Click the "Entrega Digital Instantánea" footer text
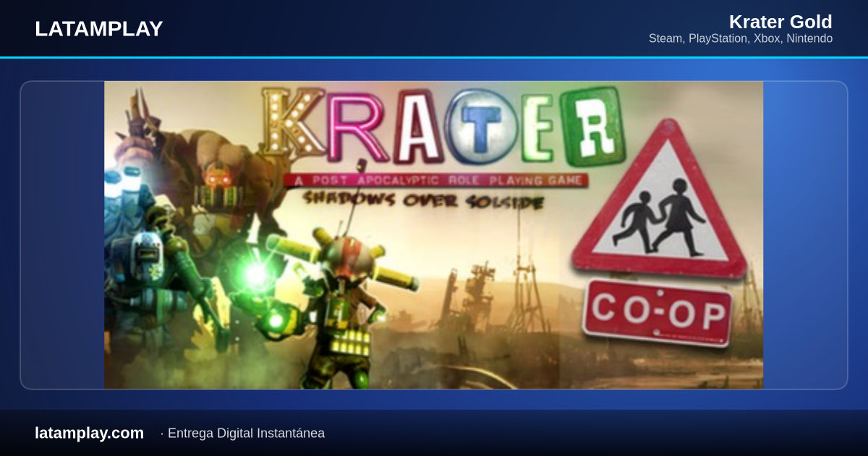 point(246,433)
